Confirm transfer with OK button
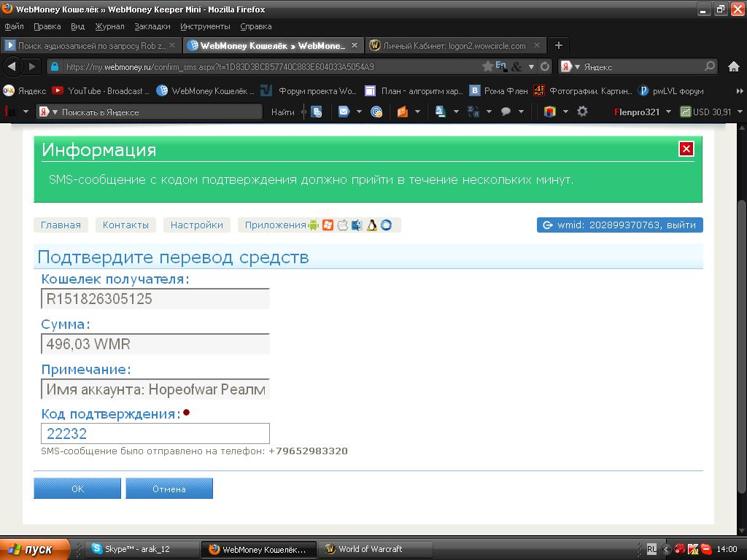Image resolution: width=747 pixels, height=560 pixels. tap(77, 489)
